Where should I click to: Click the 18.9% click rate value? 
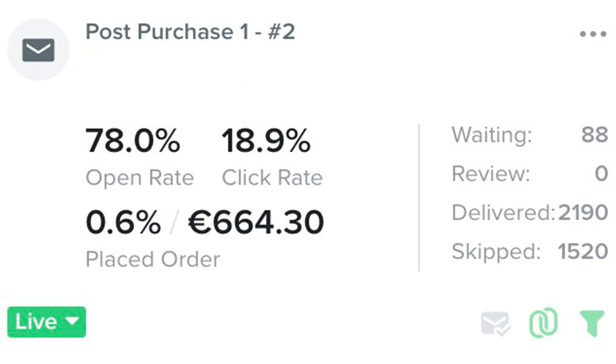point(266,141)
